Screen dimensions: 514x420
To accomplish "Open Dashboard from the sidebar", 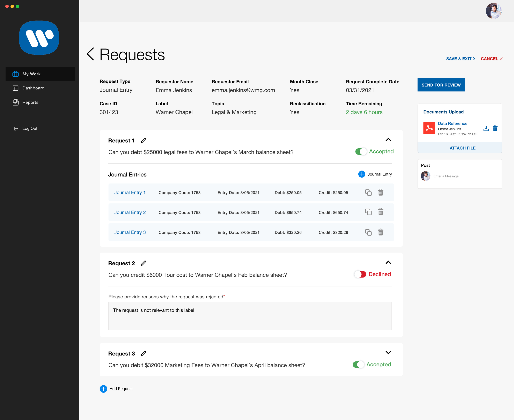I will tap(34, 88).
